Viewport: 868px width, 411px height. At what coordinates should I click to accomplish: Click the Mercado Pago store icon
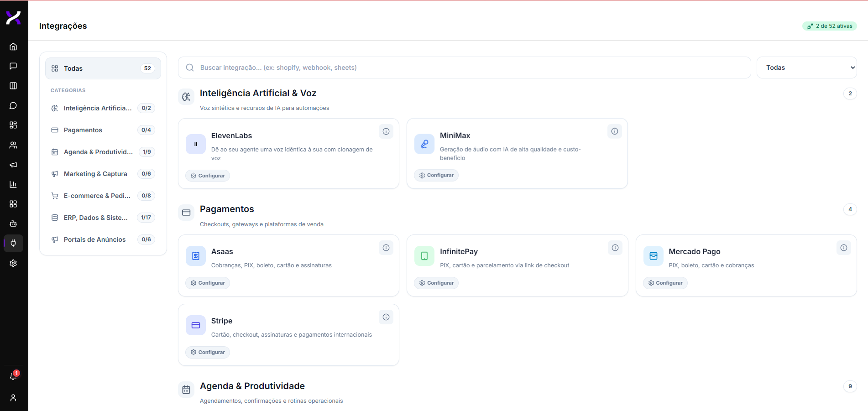click(654, 256)
